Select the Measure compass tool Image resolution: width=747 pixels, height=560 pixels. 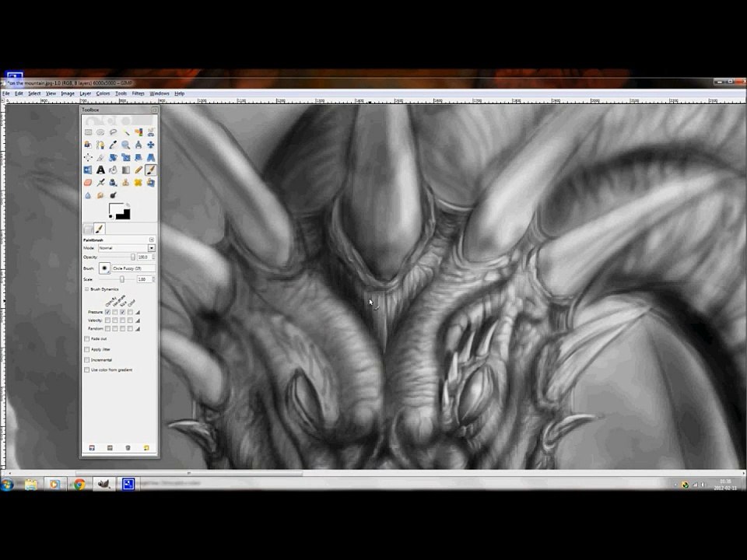pyautogui.click(x=139, y=145)
